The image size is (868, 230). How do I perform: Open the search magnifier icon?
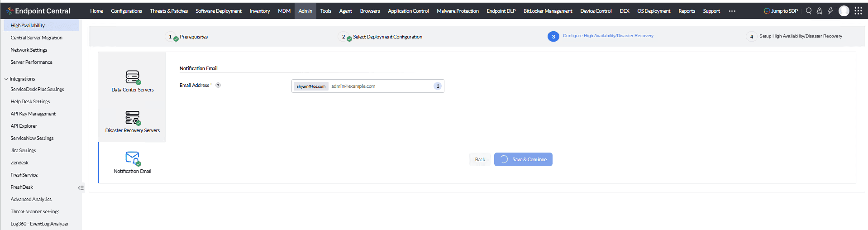[809, 11]
